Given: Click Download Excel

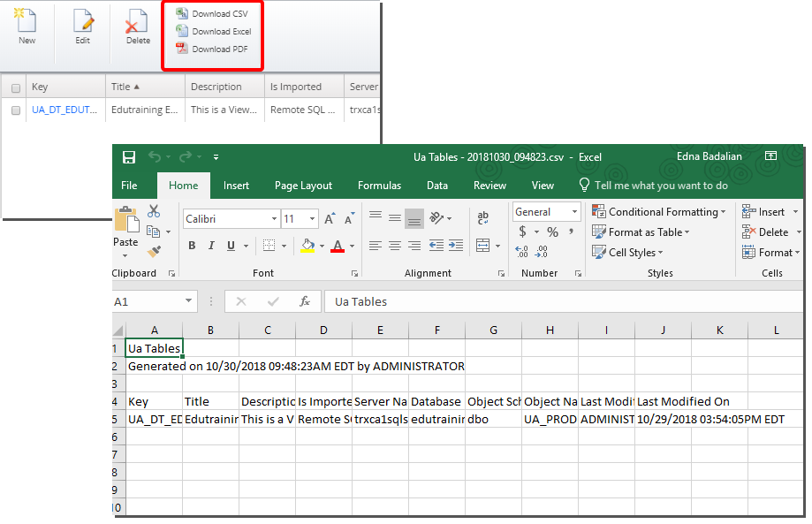Looking at the screenshot, I should (x=213, y=32).
